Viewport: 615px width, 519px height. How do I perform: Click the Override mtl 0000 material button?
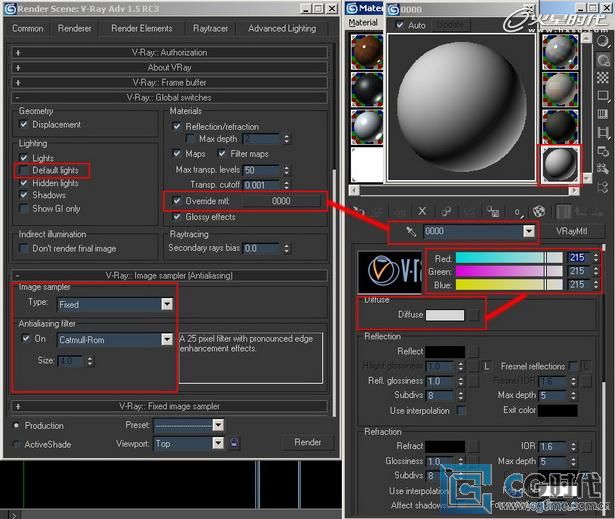(x=281, y=201)
